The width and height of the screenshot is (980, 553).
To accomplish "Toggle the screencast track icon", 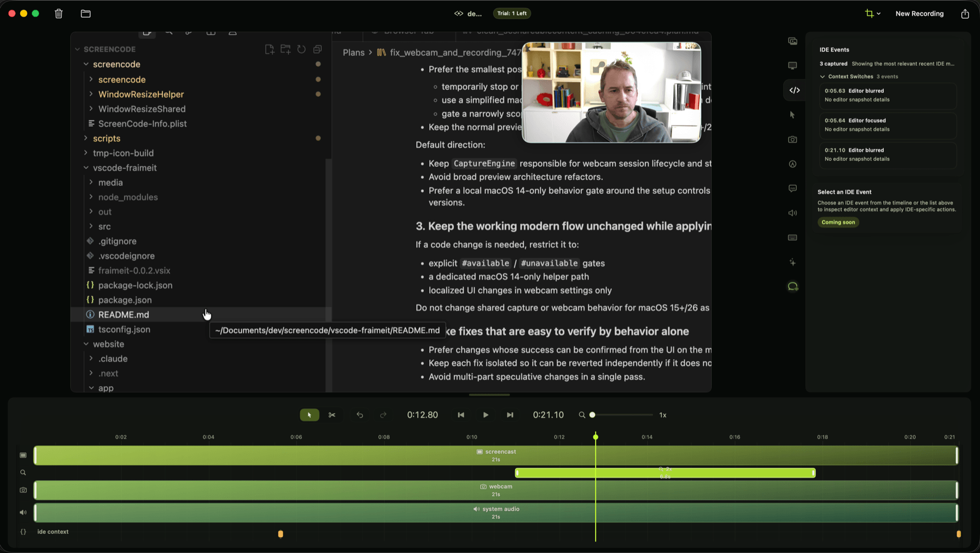I will [x=23, y=455].
